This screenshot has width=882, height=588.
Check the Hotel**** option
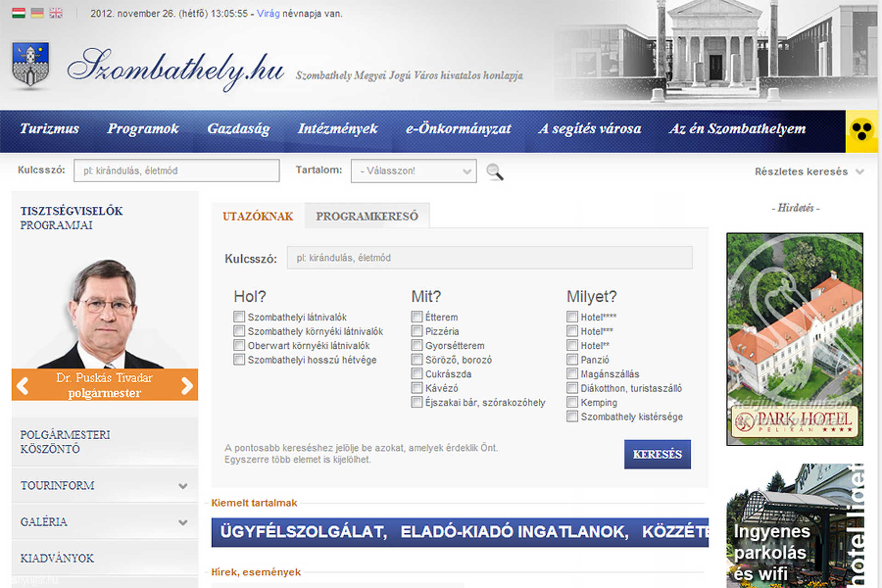click(572, 317)
